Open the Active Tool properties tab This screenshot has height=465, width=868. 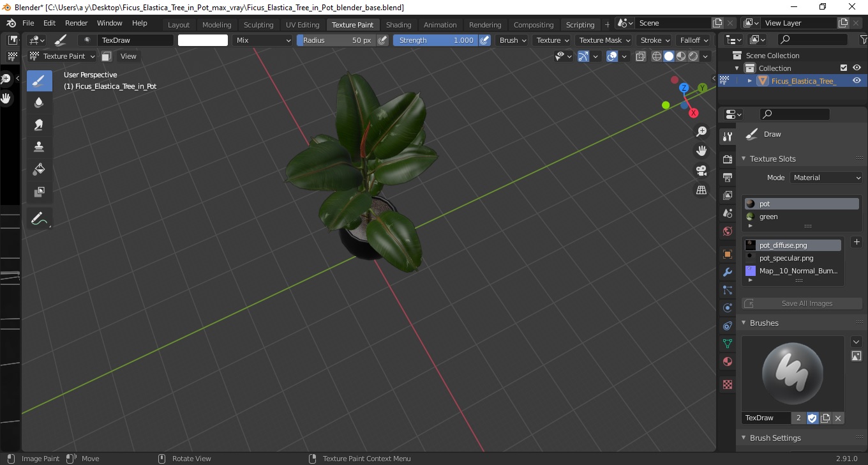point(727,136)
